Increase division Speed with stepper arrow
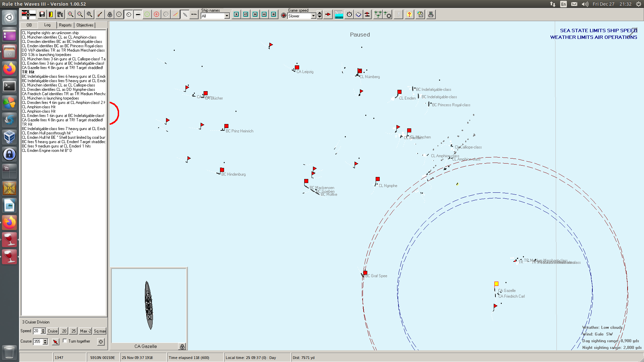The image size is (644, 362). tap(43, 329)
